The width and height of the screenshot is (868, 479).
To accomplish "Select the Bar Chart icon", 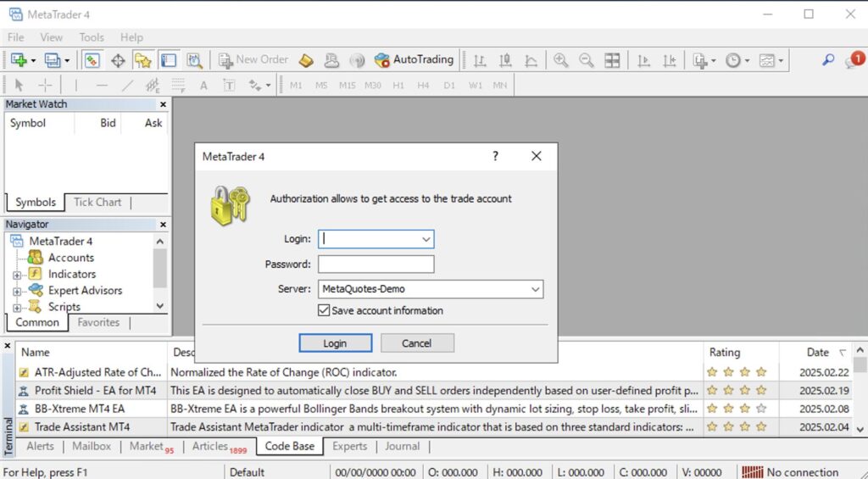I will tap(480, 60).
